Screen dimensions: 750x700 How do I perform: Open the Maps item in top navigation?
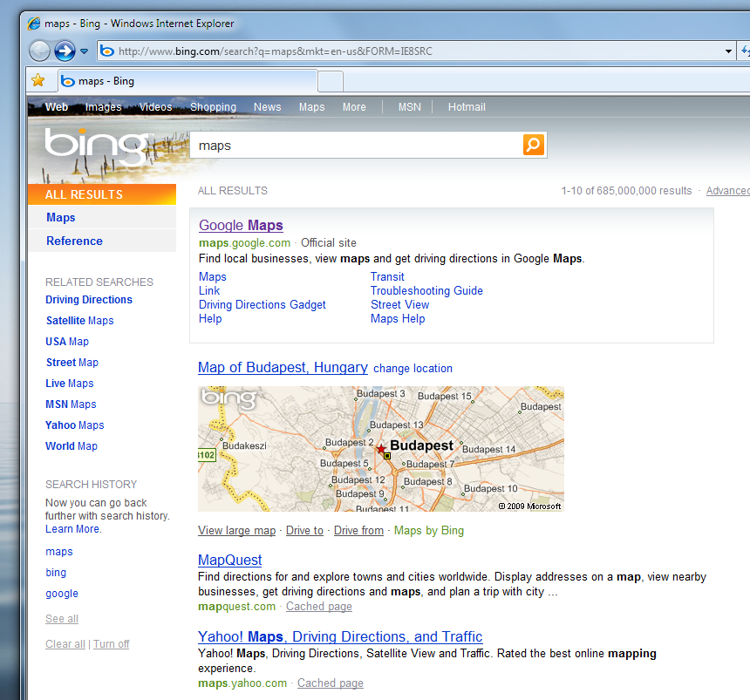[x=312, y=107]
